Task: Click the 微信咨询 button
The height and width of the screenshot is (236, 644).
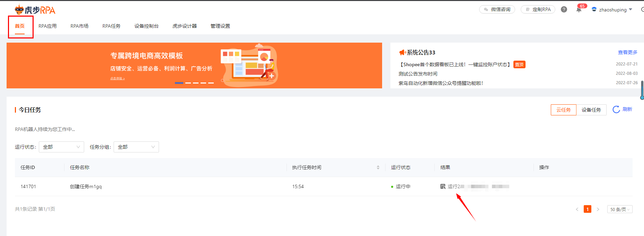Action: 497,9
